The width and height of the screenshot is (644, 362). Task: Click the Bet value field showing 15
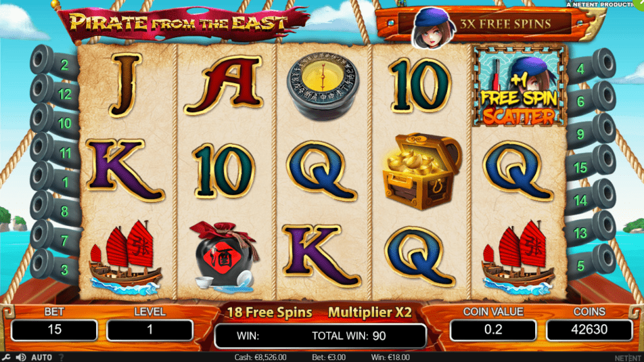(x=54, y=329)
